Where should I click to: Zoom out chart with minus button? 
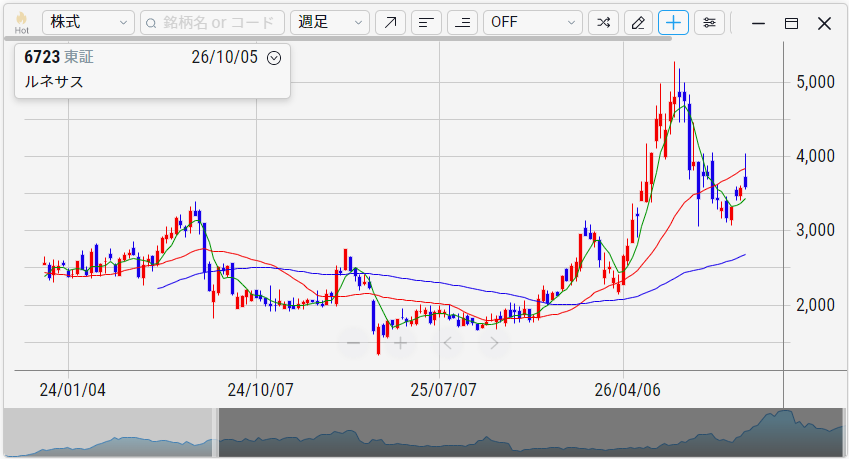pyautogui.click(x=354, y=343)
